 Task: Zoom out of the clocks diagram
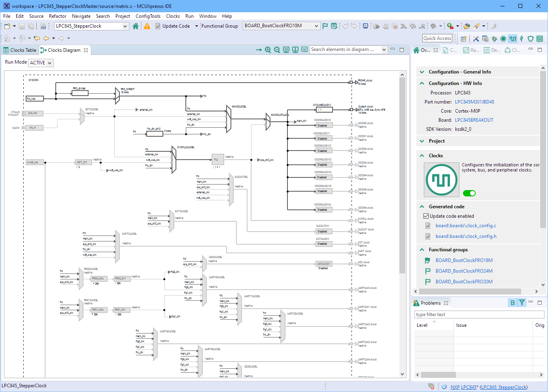point(277,50)
